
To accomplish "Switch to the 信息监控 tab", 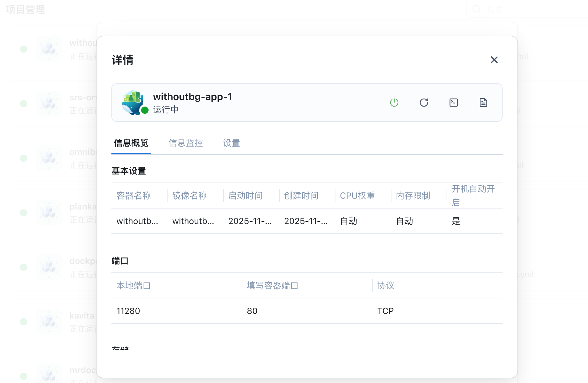I will 185,143.
